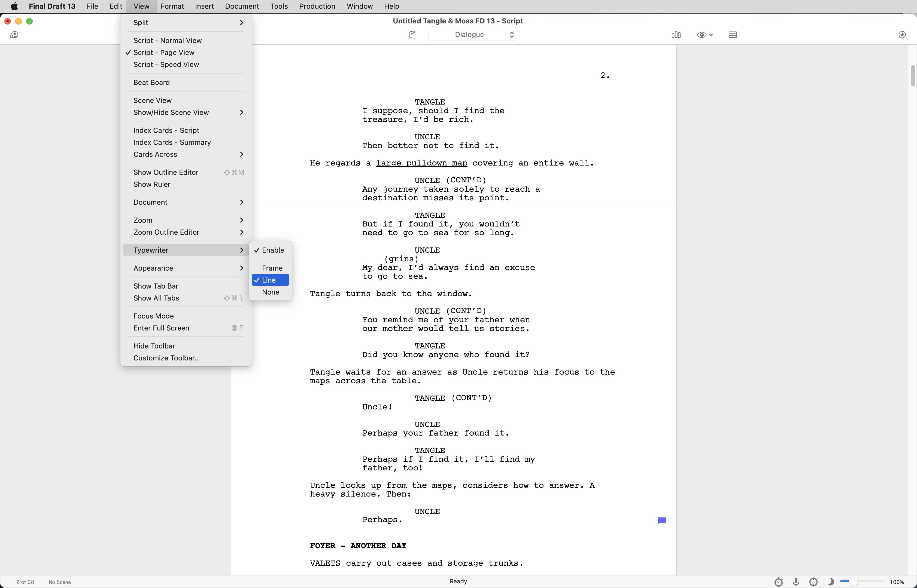Toggle off Script - Page View
The height and width of the screenshot is (588, 917).
click(x=164, y=52)
